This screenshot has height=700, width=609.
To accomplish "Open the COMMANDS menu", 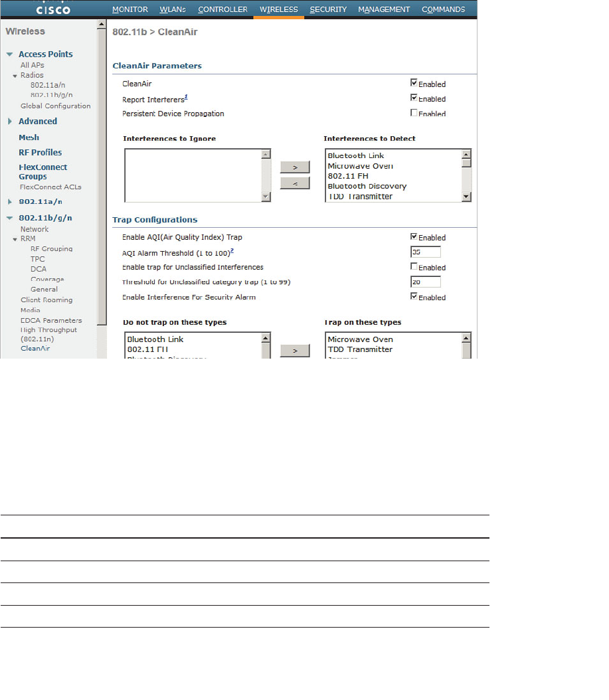I will pyautogui.click(x=444, y=9).
